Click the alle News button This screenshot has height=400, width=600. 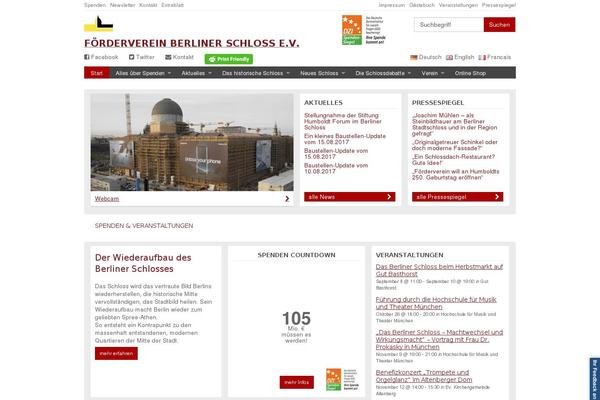(350, 197)
